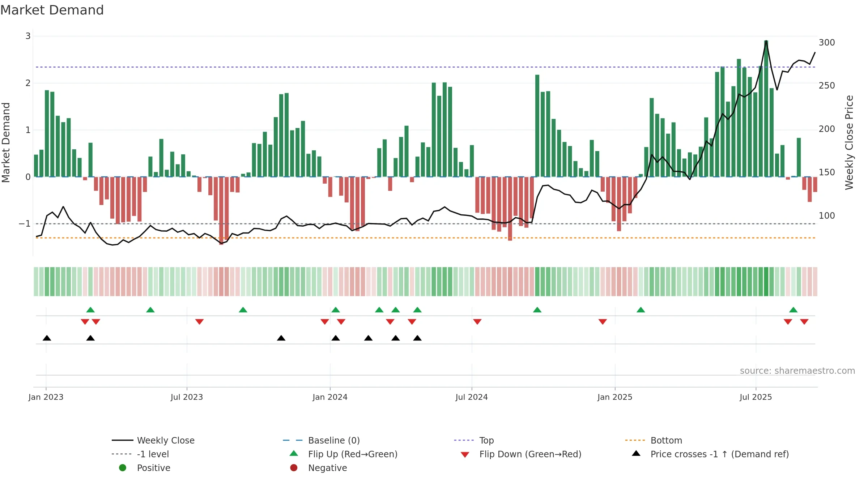Click the red Negative circle legend icon
This screenshot has width=868, height=488.
tap(294, 468)
